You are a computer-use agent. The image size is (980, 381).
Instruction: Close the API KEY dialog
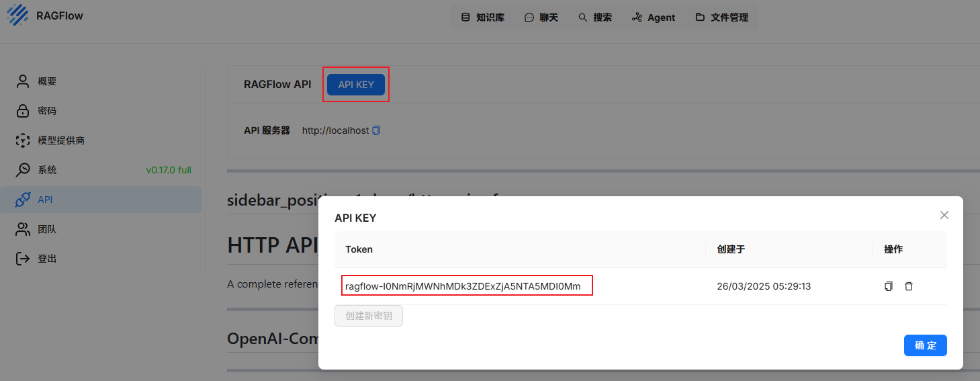pos(944,215)
